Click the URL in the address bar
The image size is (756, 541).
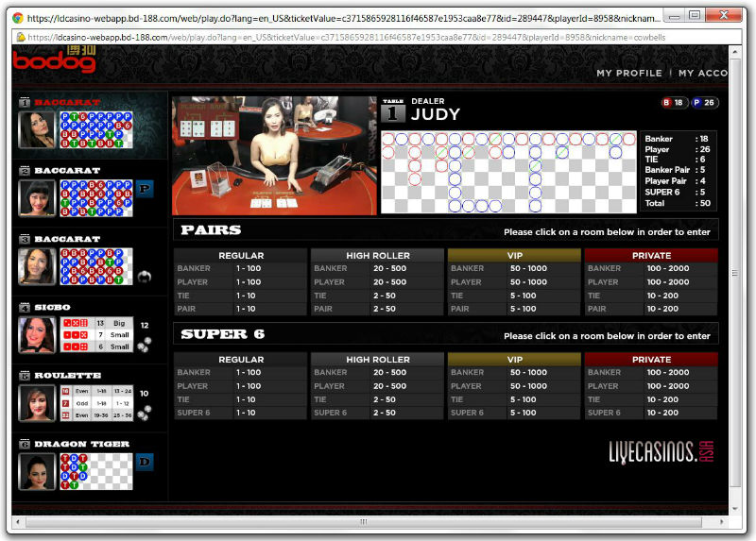[346, 37]
